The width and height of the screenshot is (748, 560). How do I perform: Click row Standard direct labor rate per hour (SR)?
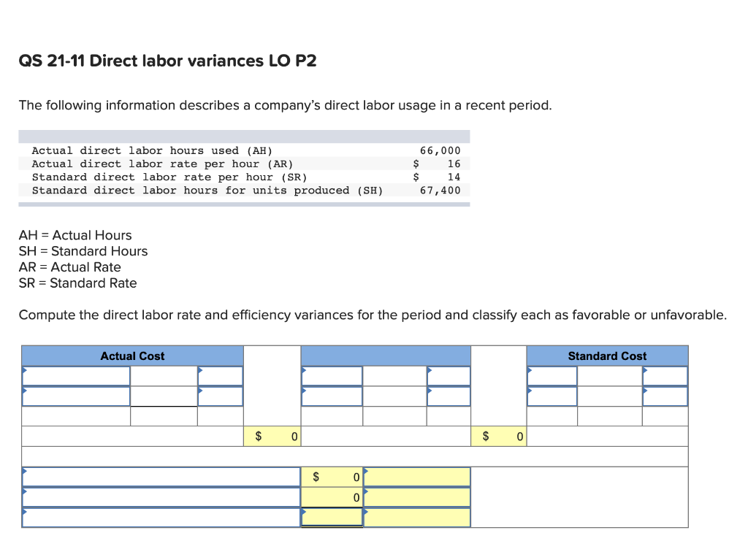(244, 177)
